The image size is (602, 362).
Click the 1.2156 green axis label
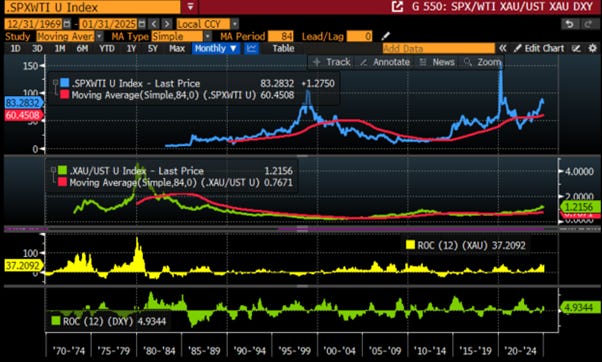point(580,207)
